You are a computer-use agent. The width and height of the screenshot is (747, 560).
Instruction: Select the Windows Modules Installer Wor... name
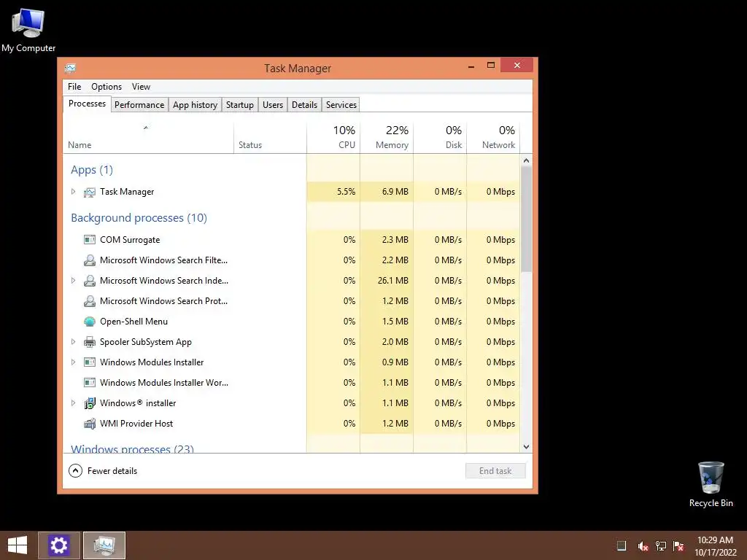pos(164,382)
